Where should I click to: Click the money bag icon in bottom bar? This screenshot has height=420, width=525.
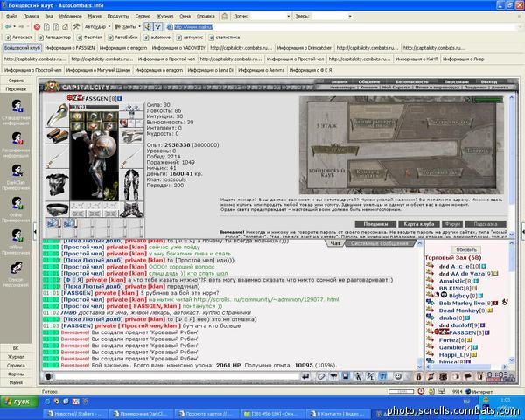418,376
